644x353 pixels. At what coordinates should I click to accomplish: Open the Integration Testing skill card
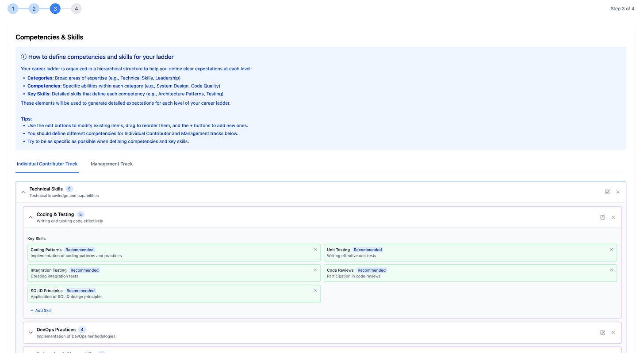click(x=174, y=273)
